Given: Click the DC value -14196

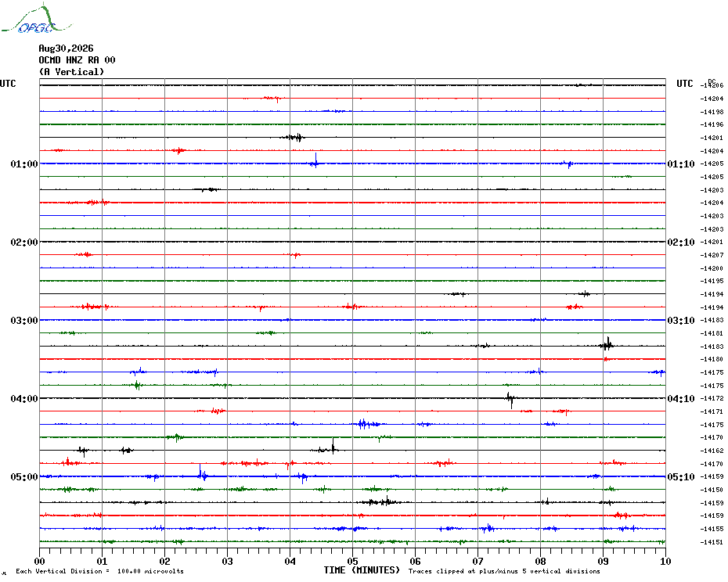Looking at the screenshot, I should 712,124.
